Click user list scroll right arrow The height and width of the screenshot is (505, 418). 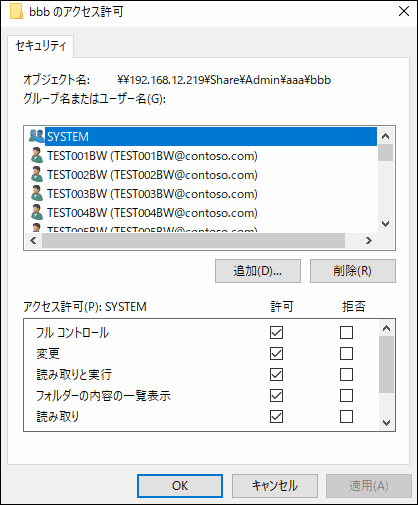(369, 240)
